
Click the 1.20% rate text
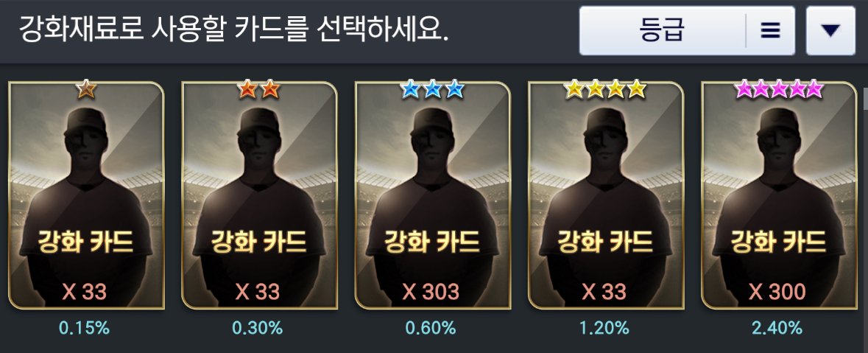point(604,328)
